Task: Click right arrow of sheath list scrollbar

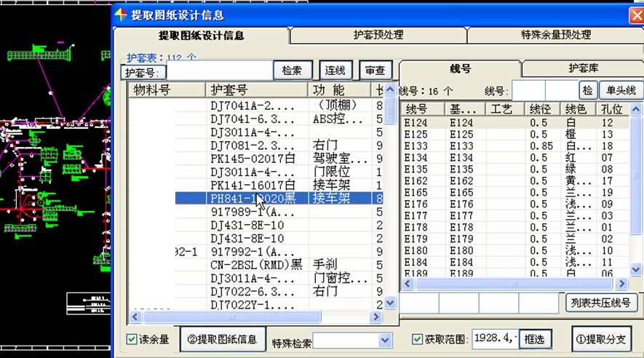Action: pos(375,317)
